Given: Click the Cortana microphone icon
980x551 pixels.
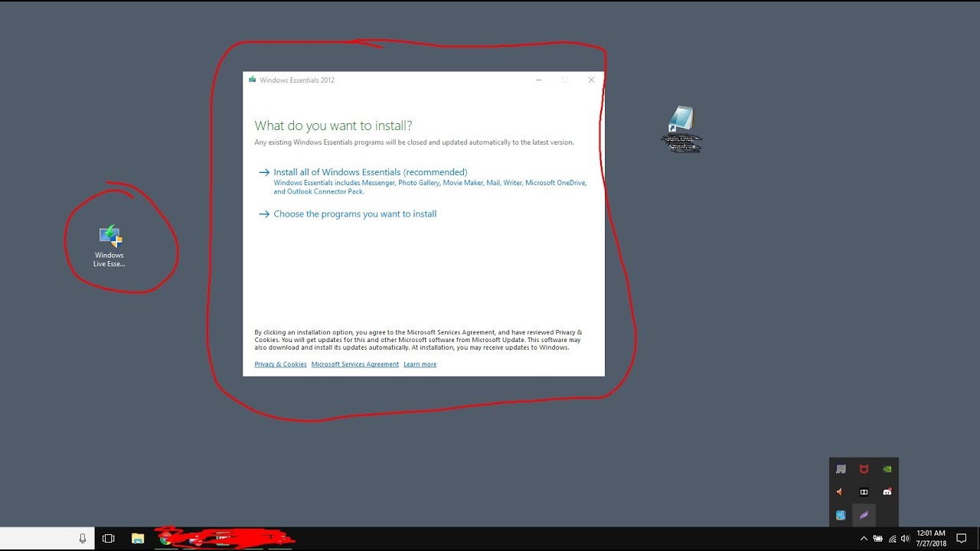Looking at the screenshot, I should point(83,539).
